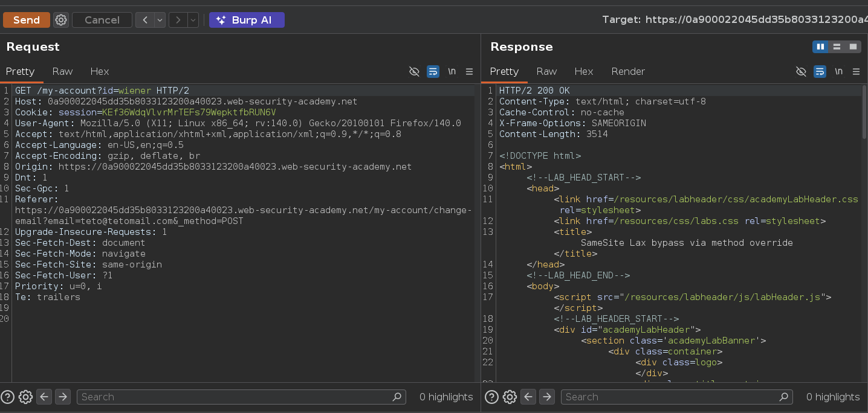Click the Host header line
The image size is (868, 413).
click(x=186, y=101)
